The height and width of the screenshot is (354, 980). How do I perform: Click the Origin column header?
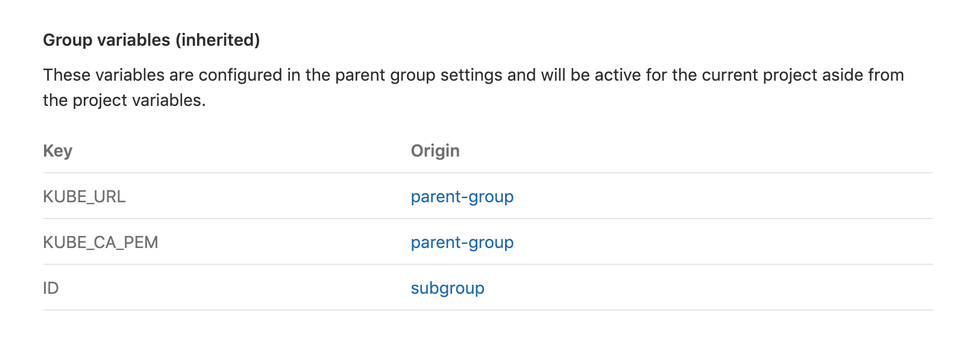435,151
